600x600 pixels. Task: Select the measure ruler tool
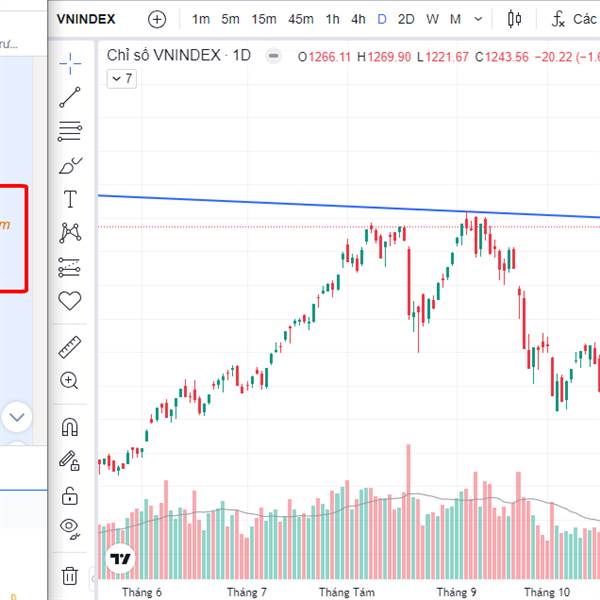70,347
